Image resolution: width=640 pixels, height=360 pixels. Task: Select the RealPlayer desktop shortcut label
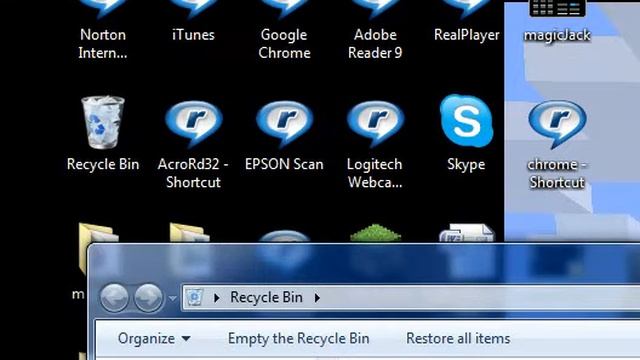pyautogui.click(x=467, y=35)
